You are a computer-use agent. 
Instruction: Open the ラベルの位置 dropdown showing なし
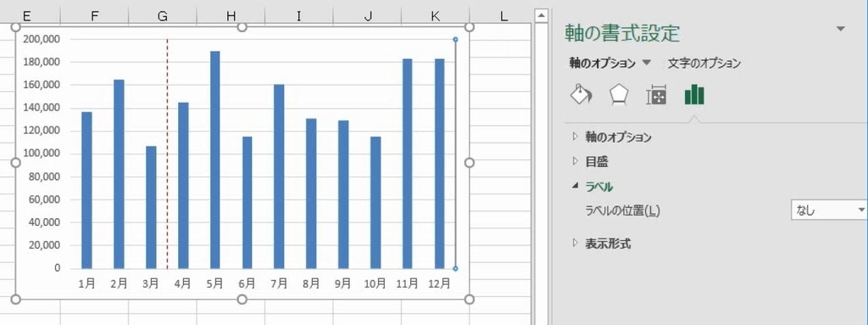(829, 210)
